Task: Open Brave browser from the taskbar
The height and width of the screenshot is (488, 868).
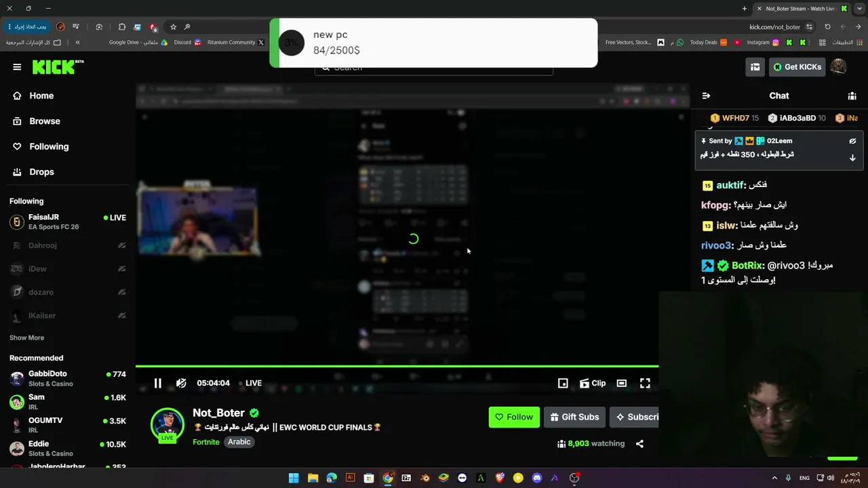Action: click(500, 478)
